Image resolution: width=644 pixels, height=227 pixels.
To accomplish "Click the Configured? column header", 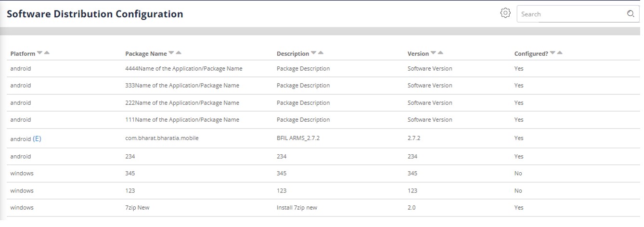I will click(531, 53).
